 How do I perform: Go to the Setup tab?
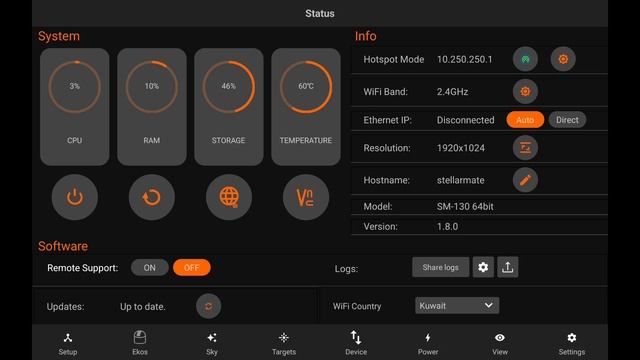coord(68,343)
